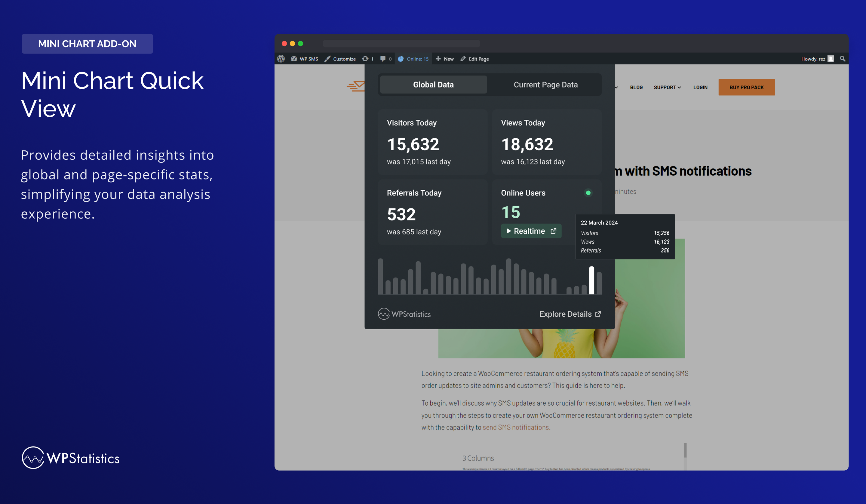Open the comments bubble icon

coord(383,59)
